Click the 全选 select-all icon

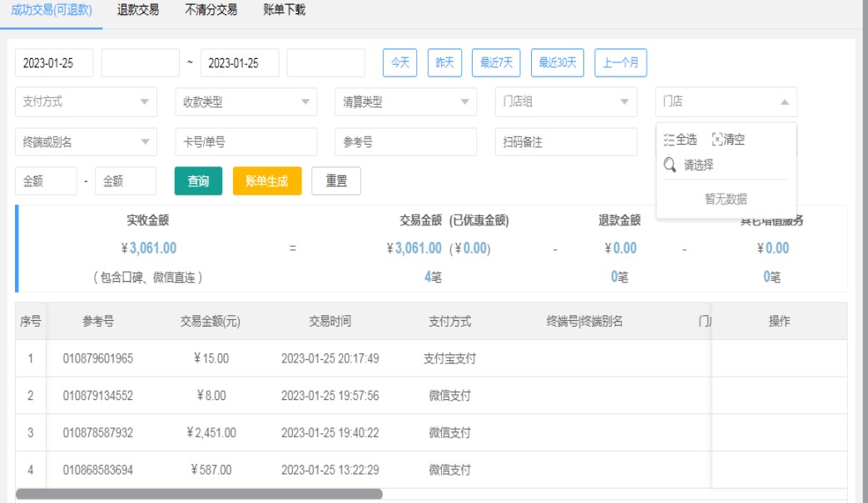click(669, 140)
